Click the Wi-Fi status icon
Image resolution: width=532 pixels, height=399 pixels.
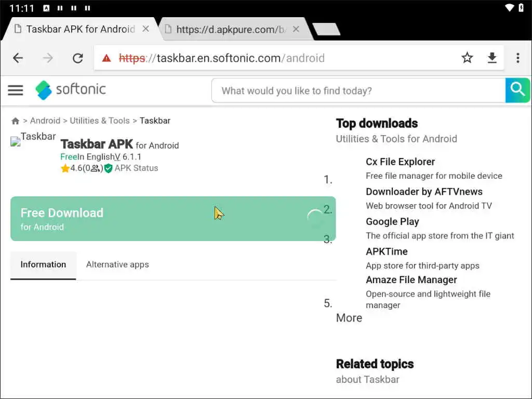pos(509,7)
